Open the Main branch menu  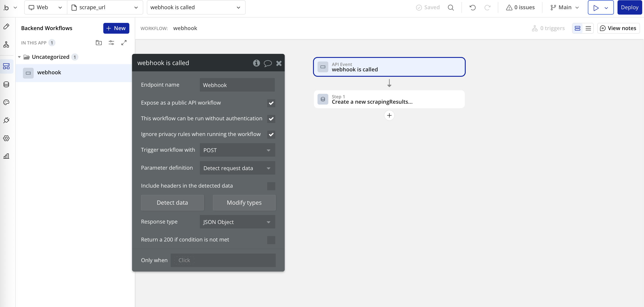pos(564,7)
